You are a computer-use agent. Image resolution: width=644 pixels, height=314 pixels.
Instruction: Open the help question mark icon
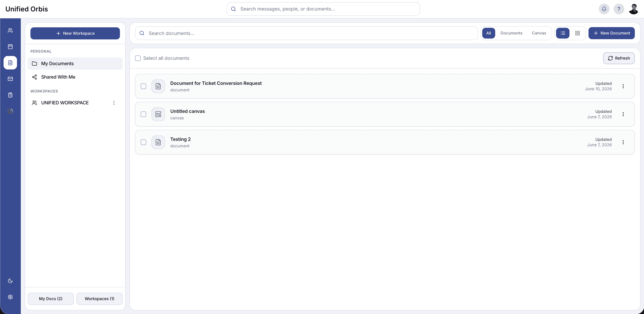coord(619,9)
